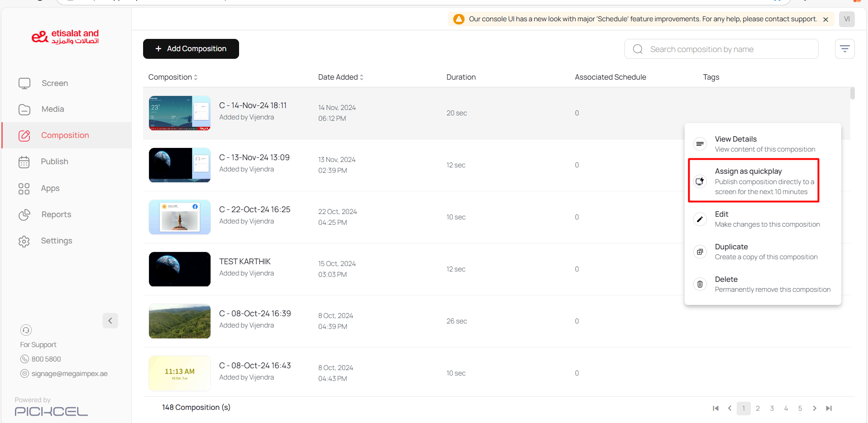Open the Settings gear section
This screenshot has height=423, width=868.
pyautogui.click(x=56, y=241)
